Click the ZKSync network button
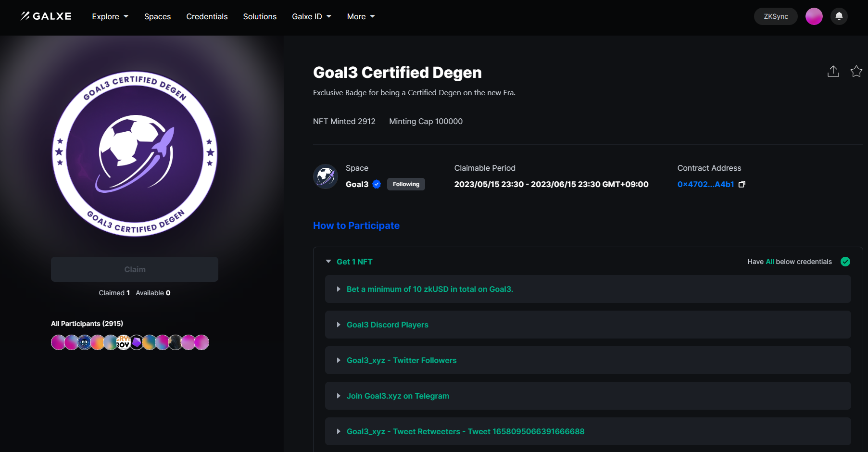868x452 pixels. tap(776, 16)
